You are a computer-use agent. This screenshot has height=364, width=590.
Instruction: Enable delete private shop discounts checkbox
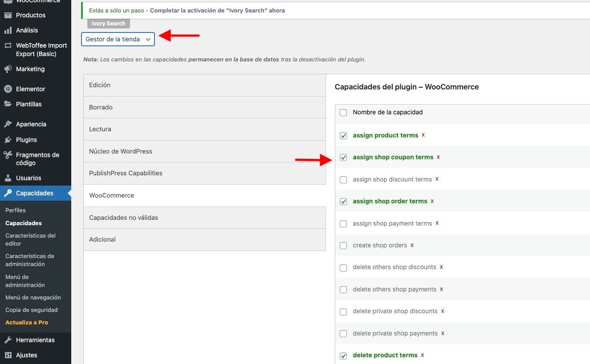(343, 312)
